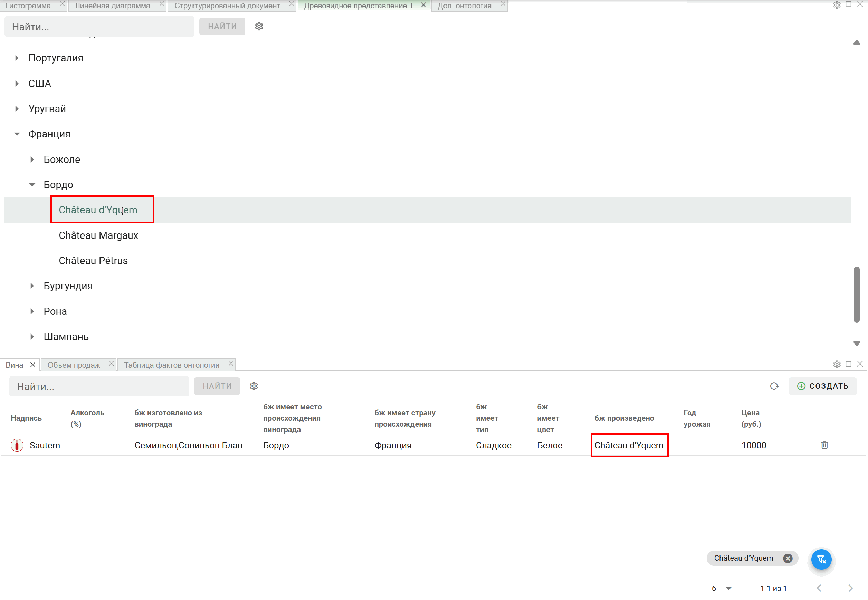The image size is (868, 600).
Task: Click НАЙТИ button in the Вина panel
Action: (217, 386)
